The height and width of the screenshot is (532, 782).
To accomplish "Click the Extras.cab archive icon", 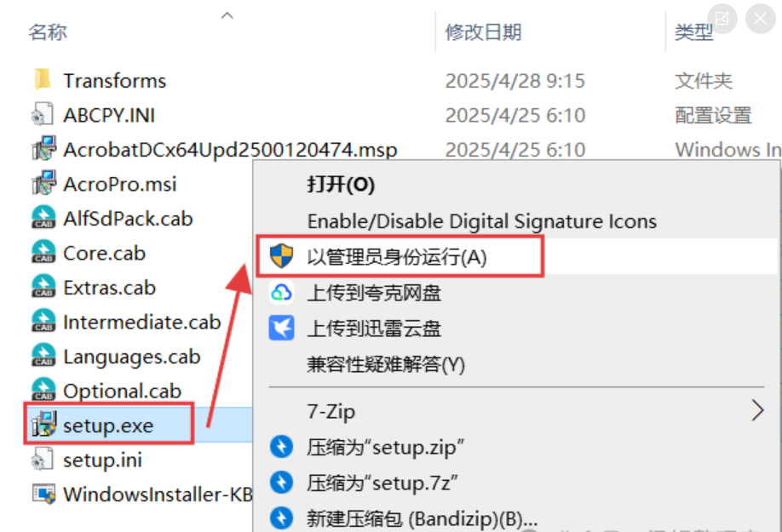I will click(44, 286).
